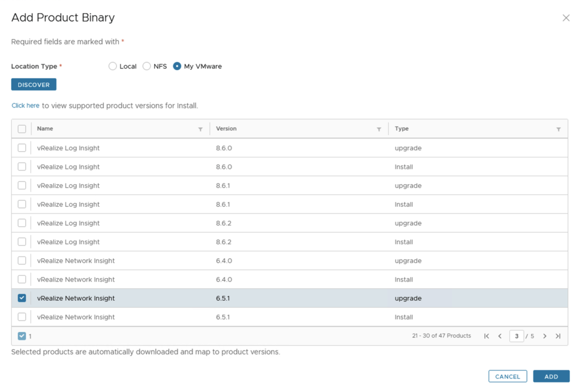Check vRealize Log Insight 8.6.2 Install row
Screen dimensions: 580x392
(22, 242)
